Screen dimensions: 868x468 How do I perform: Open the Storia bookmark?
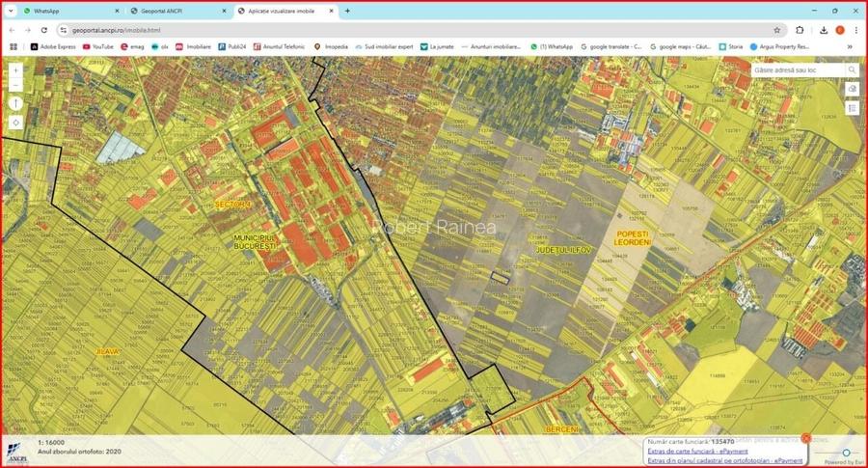tap(731, 47)
